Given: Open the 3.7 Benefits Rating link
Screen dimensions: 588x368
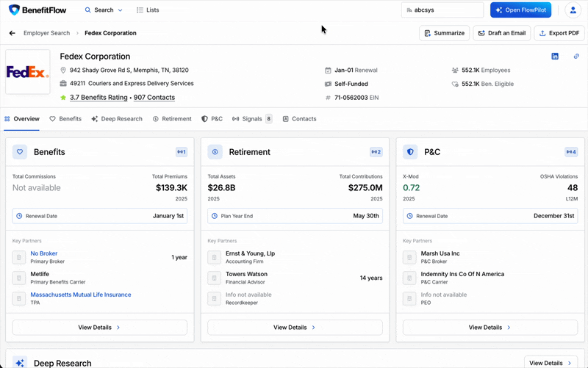Looking at the screenshot, I should (98, 98).
